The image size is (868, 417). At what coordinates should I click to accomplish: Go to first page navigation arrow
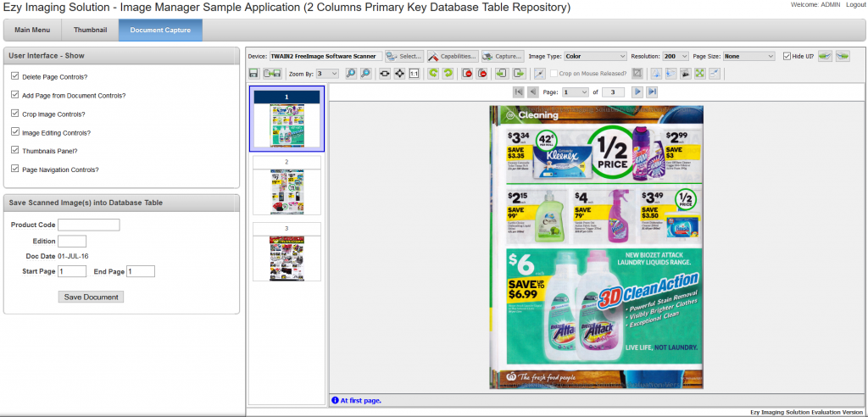(518, 92)
